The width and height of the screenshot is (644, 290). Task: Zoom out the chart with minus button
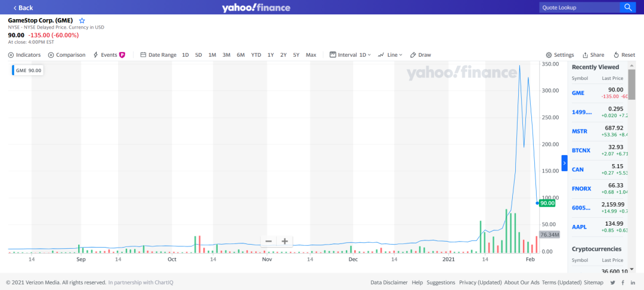[x=268, y=241]
